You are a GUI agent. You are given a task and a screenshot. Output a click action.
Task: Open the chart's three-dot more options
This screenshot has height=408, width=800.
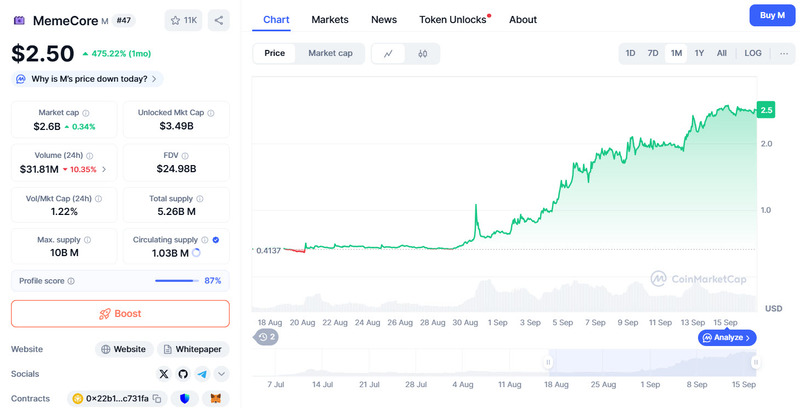783,53
